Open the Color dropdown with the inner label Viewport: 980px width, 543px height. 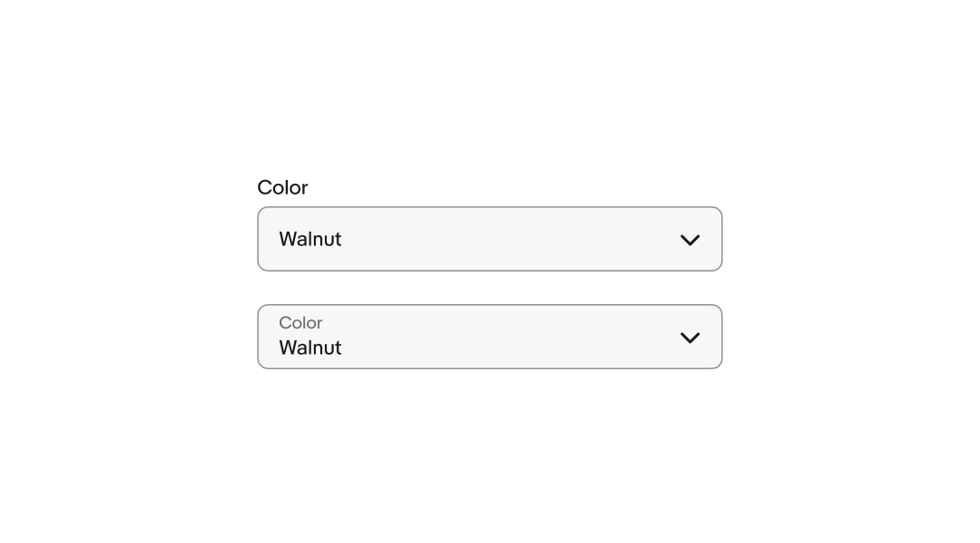[x=490, y=337]
